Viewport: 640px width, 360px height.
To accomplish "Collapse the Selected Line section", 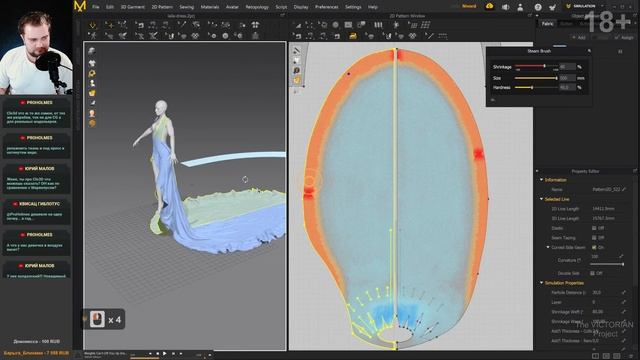I will click(x=542, y=199).
